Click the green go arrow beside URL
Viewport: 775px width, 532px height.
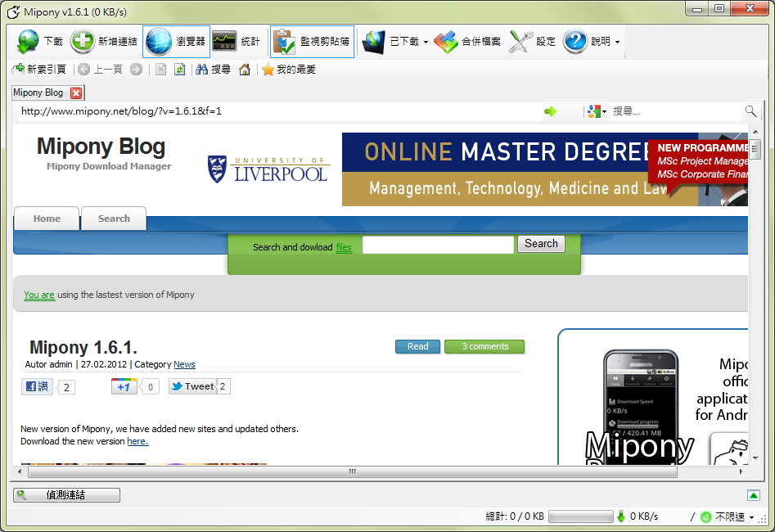click(x=550, y=111)
